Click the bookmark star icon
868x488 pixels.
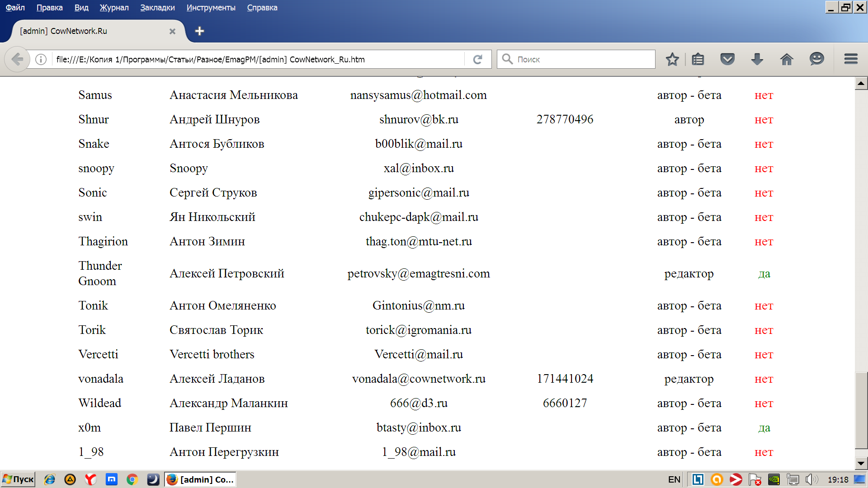672,59
